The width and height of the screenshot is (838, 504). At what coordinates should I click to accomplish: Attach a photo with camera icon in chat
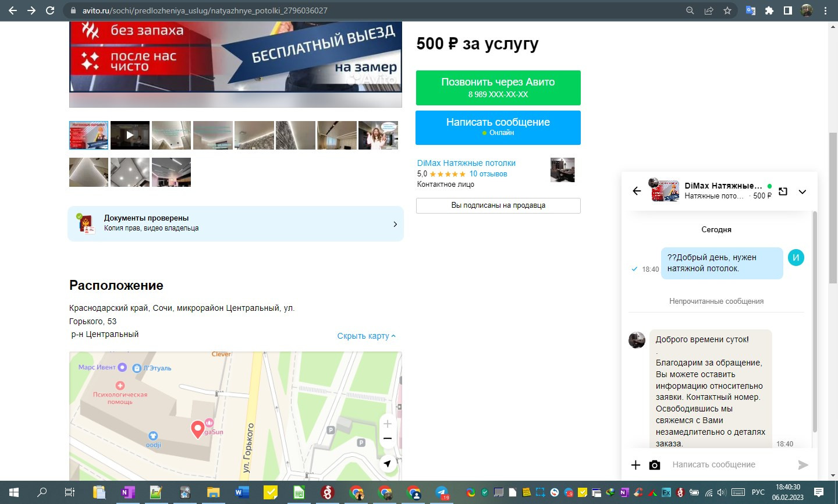(655, 464)
